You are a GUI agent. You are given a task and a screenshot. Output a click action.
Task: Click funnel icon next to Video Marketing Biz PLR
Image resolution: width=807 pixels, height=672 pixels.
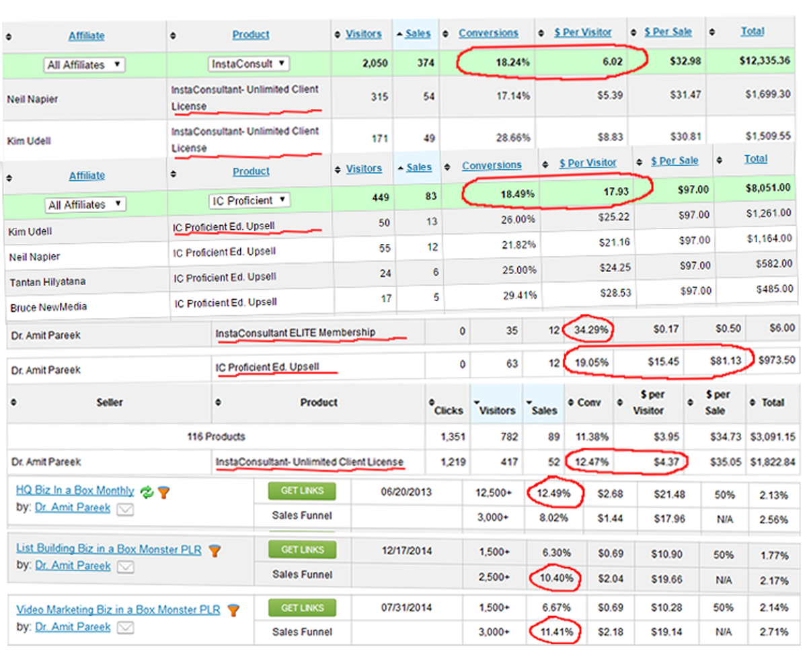click(x=233, y=610)
